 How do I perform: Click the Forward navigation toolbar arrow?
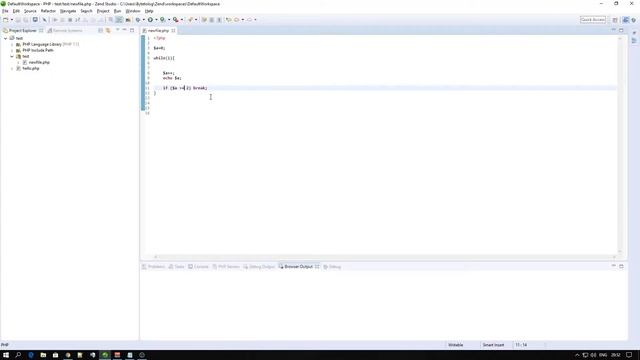(249, 20)
